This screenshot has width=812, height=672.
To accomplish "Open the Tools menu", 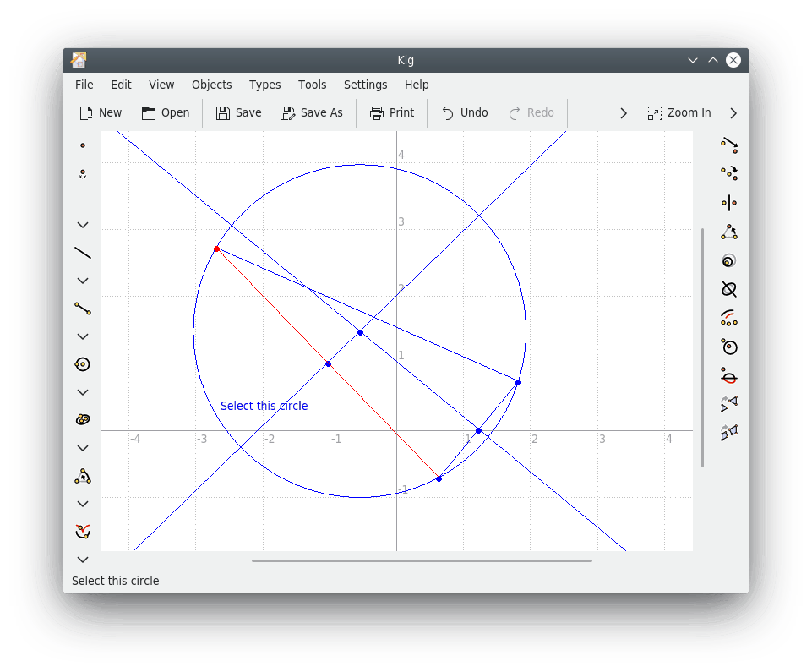I will [x=313, y=85].
